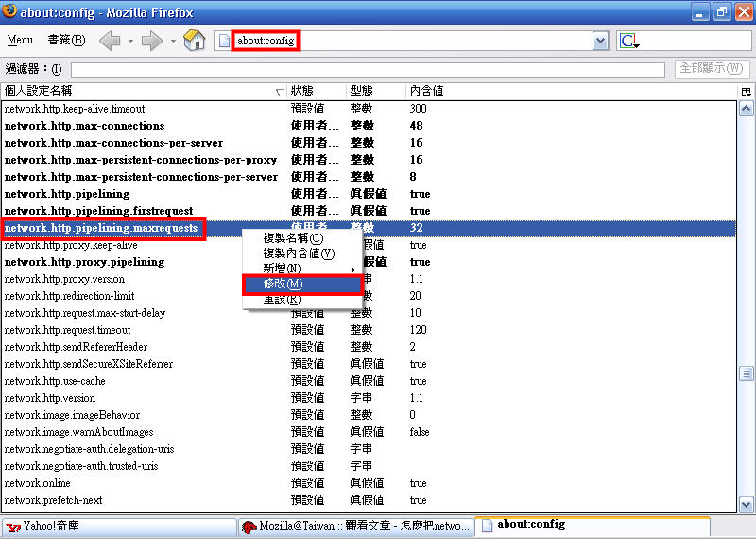Image resolution: width=756 pixels, height=539 pixels.
Task: Sort by 狀態 column header
Action: 317,91
